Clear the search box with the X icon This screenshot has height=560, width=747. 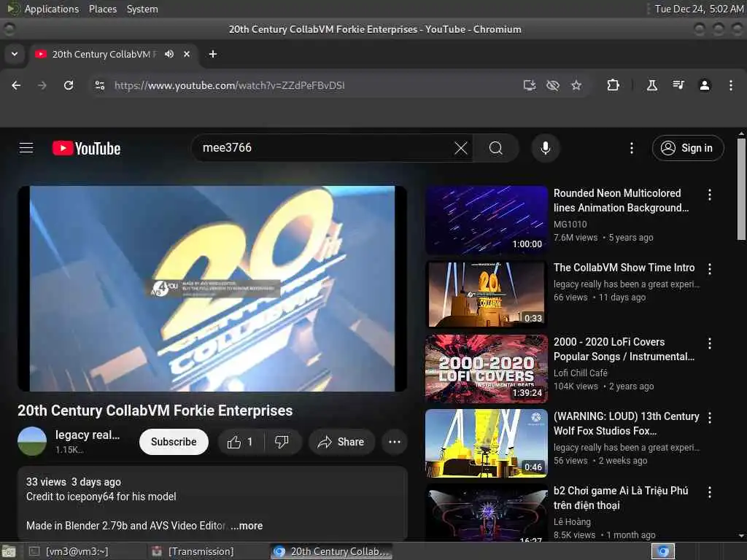coord(461,148)
